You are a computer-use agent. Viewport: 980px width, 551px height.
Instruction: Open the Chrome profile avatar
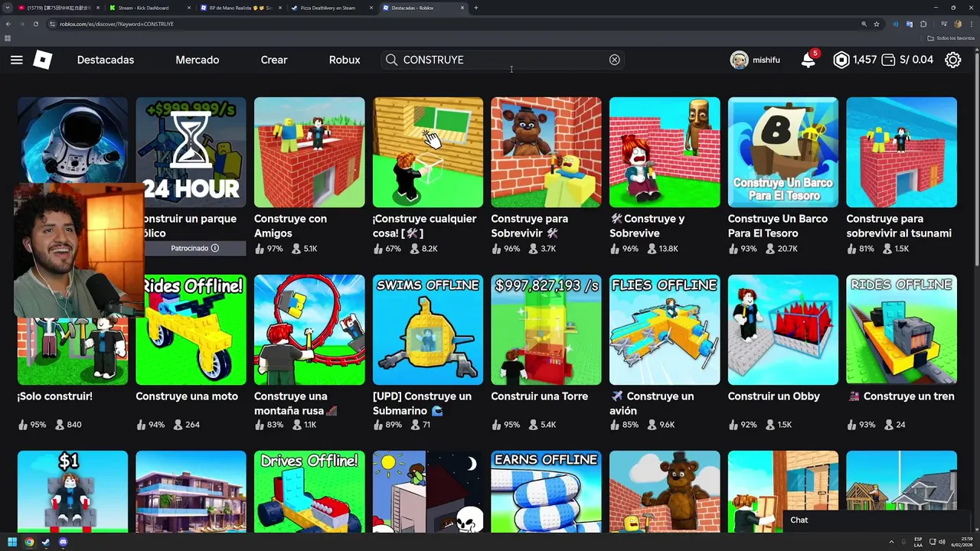point(957,24)
